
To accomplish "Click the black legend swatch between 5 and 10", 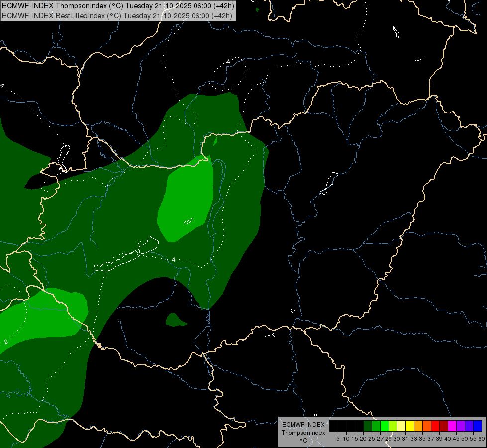I will click(x=342, y=426).
